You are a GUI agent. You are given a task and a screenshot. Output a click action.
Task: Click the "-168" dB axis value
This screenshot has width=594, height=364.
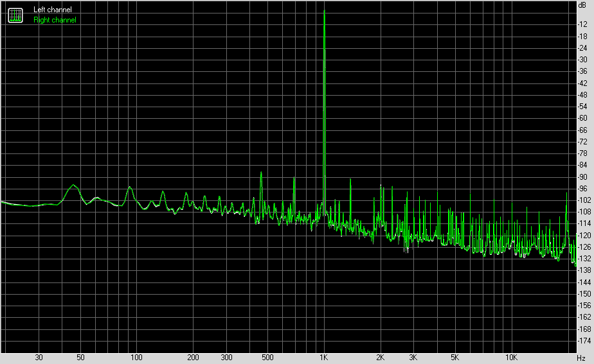(584, 329)
